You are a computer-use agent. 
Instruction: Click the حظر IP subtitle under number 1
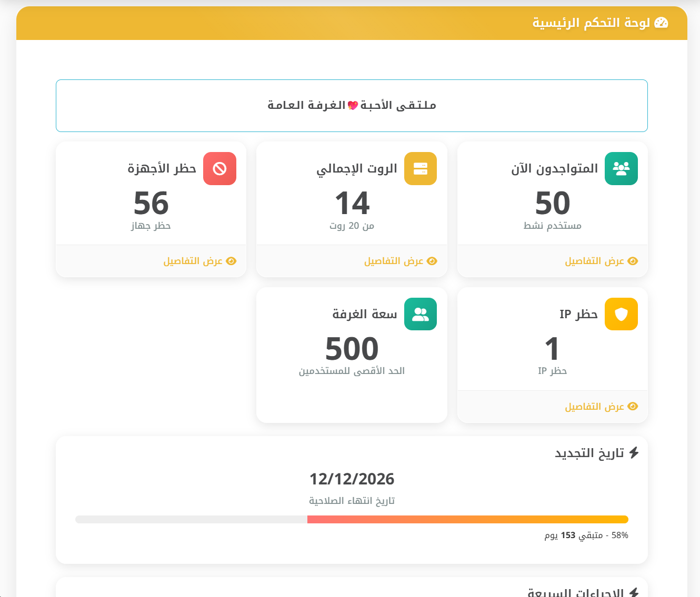point(552,371)
